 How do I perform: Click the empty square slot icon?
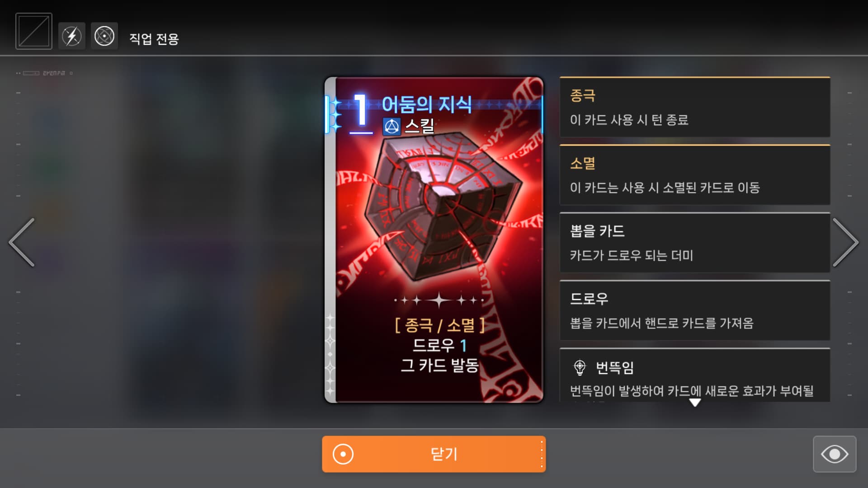[34, 31]
